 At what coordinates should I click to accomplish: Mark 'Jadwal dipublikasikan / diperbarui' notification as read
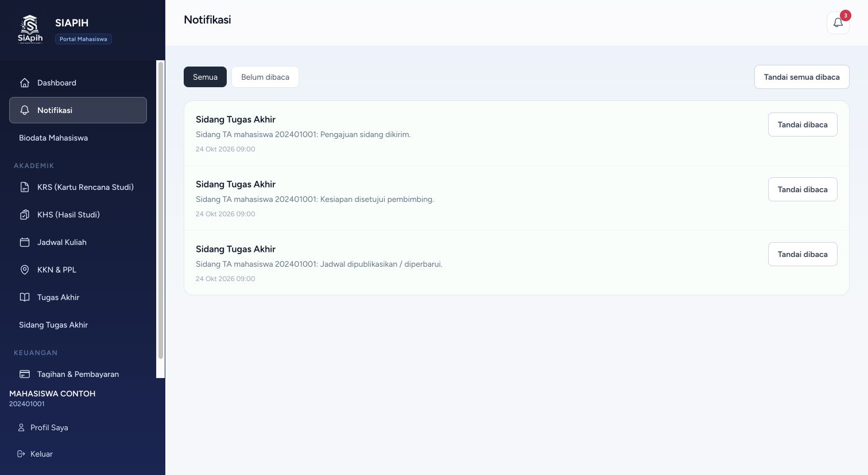coord(803,254)
